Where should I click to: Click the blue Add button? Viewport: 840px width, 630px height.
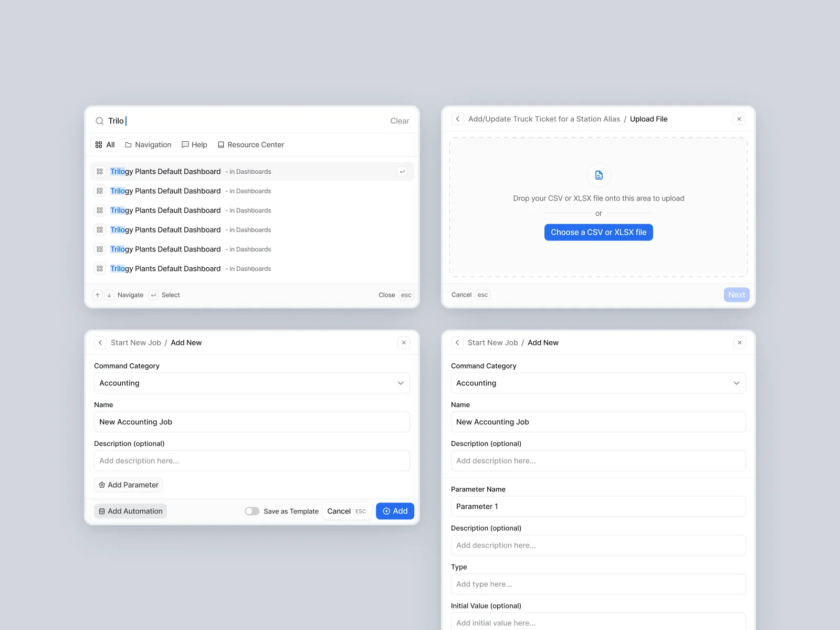click(x=395, y=511)
